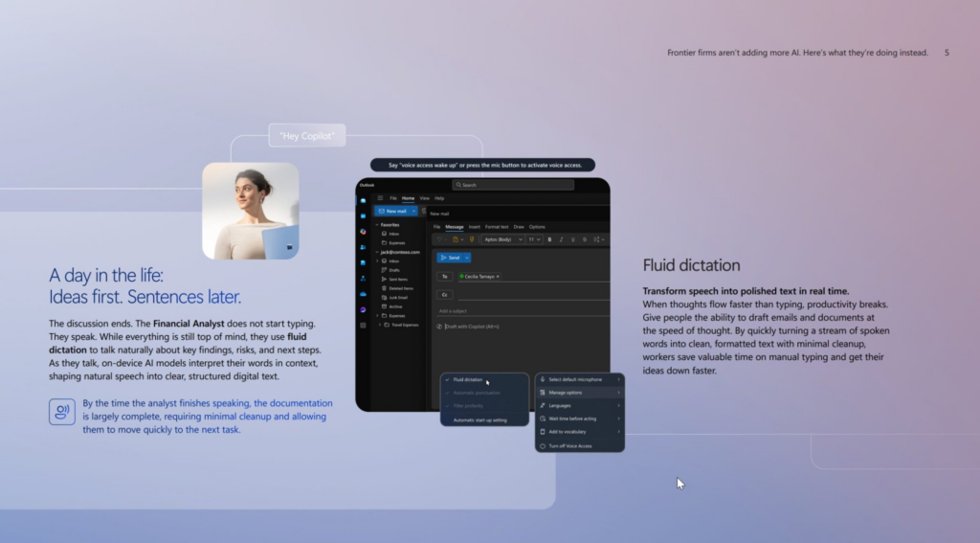This screenshot has height=543, width=980.
Task: Open the OneDrive cloud icon in Outlook's sidebar
Action: 363,294
